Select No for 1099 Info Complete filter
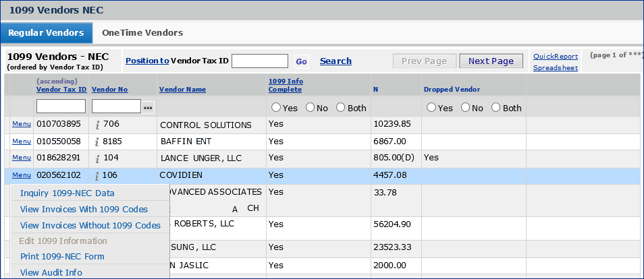The image size is (644, 279). [311, 108]
